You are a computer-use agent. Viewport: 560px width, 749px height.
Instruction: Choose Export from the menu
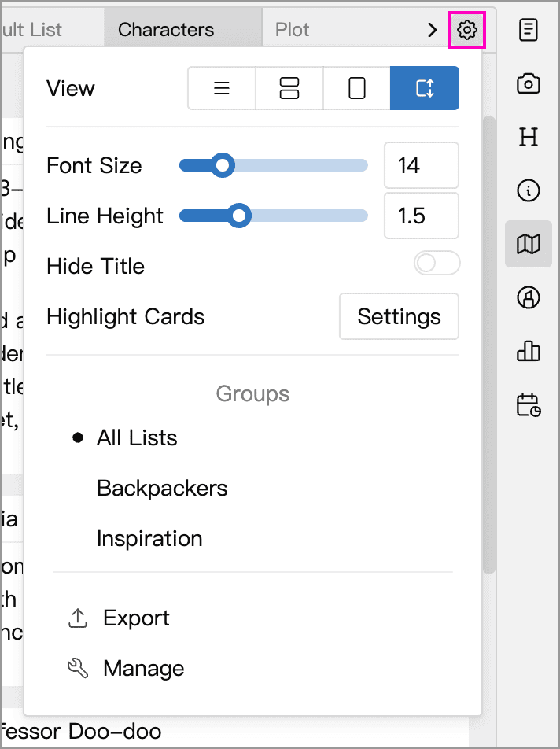click(x=136, y=618)
